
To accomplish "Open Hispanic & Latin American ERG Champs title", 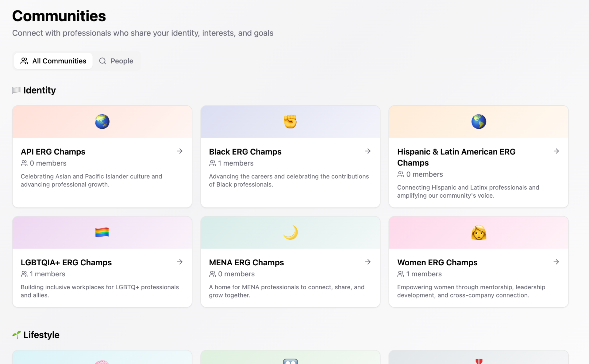I will point(456,157).
